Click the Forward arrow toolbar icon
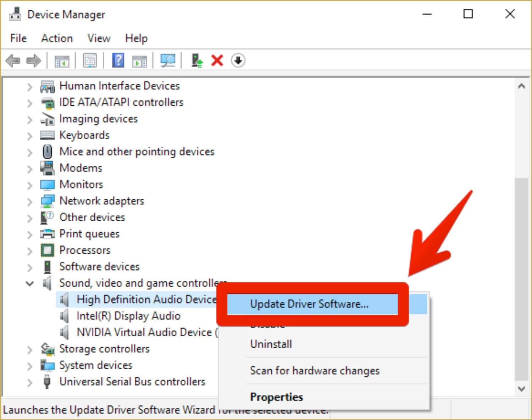This screenshot has height=420, width=532. click(34, 61)
